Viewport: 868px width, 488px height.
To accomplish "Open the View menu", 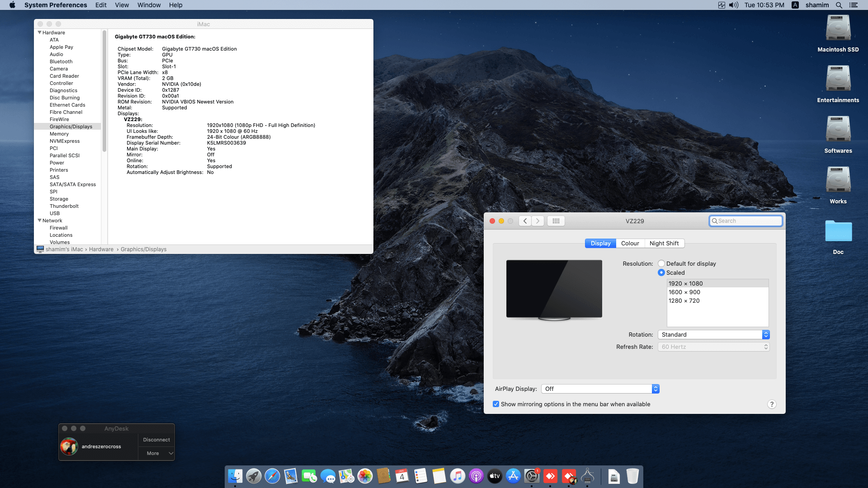I will point(122,5).
